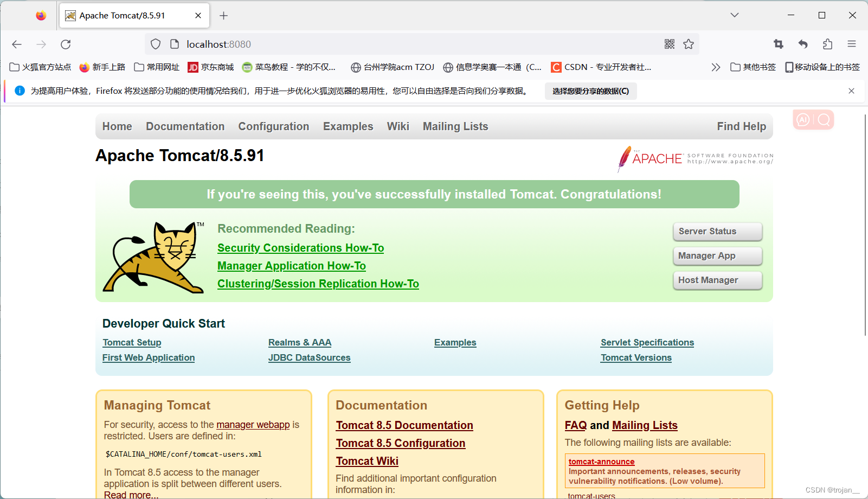
Task: Click the page vertical scrollbar
Action: [x=865, y=225]
